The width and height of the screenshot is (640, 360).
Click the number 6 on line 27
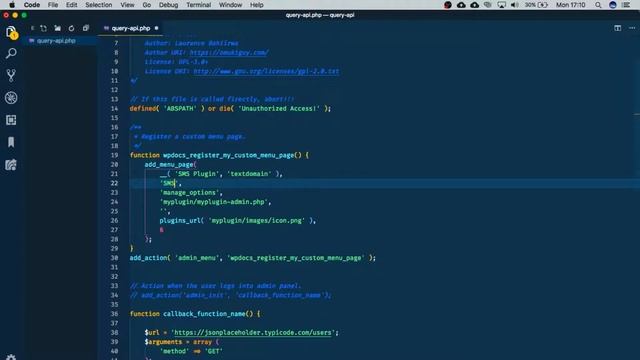(162, 230)
